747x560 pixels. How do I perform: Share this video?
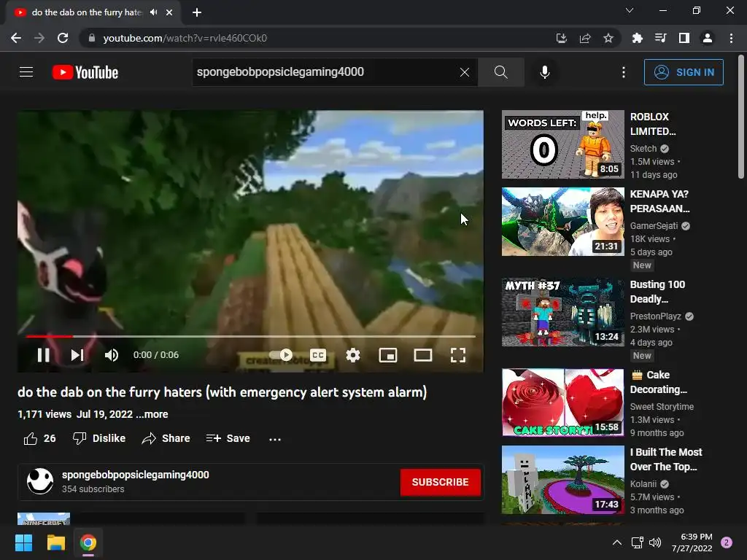pyautogui.click(x=166, y=438)
